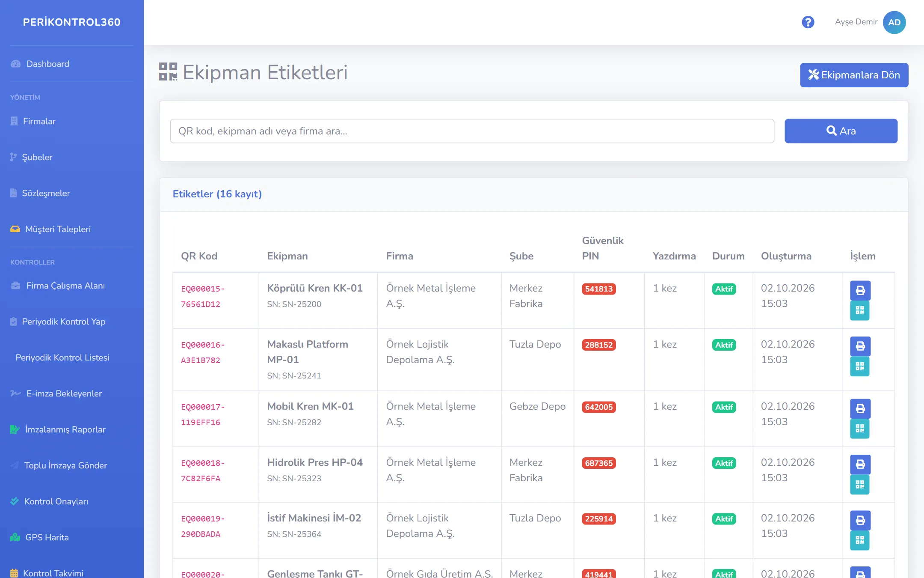Print label for İstif Makinesi İM-02

(x=860, y=521)
